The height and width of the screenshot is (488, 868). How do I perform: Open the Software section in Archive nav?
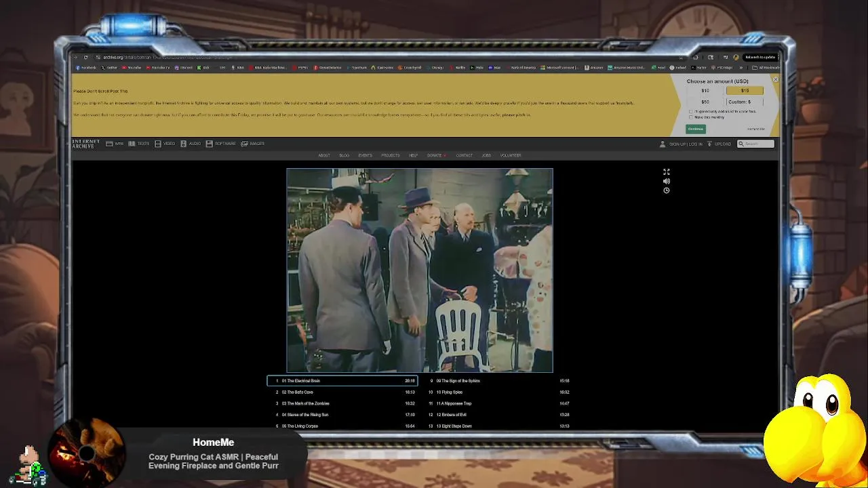coord(220,144)
